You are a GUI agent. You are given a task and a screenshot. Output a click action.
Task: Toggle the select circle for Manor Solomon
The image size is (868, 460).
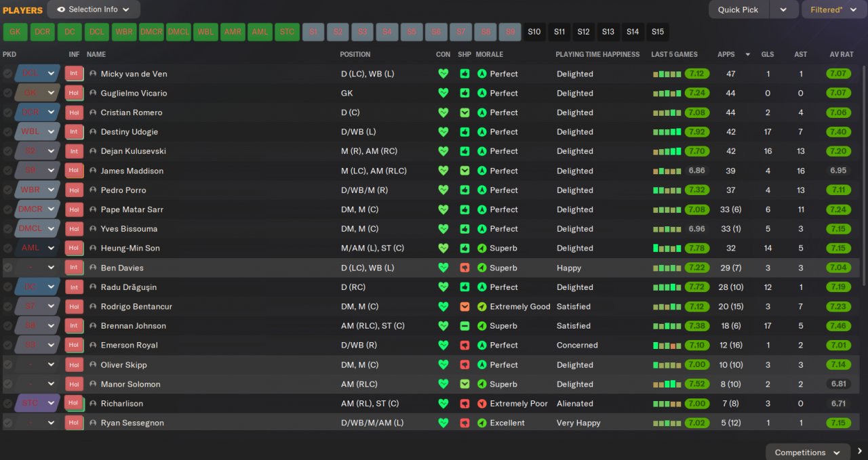(x=7, y=384)
